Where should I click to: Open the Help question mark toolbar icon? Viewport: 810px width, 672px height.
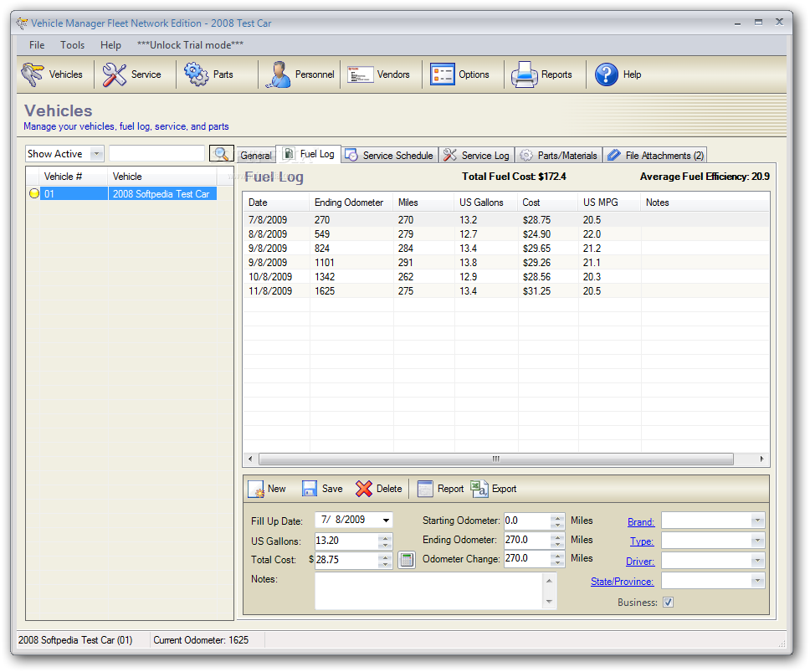pyautogui.click(x=606, y=74)
